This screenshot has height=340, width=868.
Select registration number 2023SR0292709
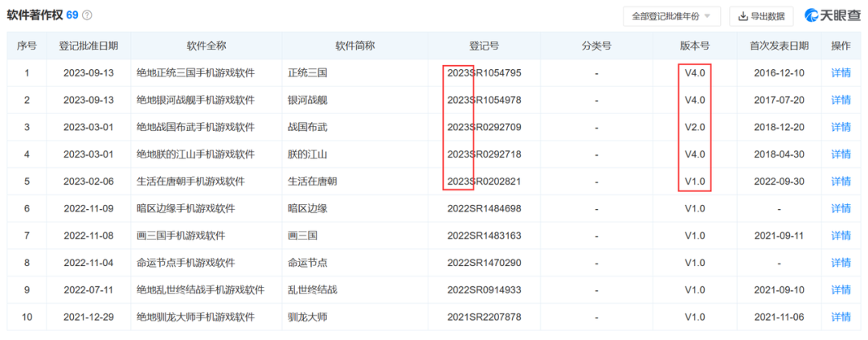(x=485, y=127)
